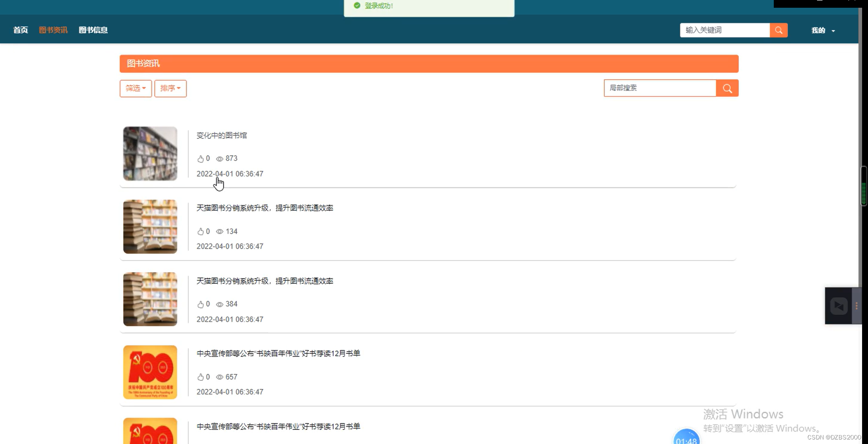Focus the 局部搜索 local search field
868x444 pixels.
click(x=660, y=88)
